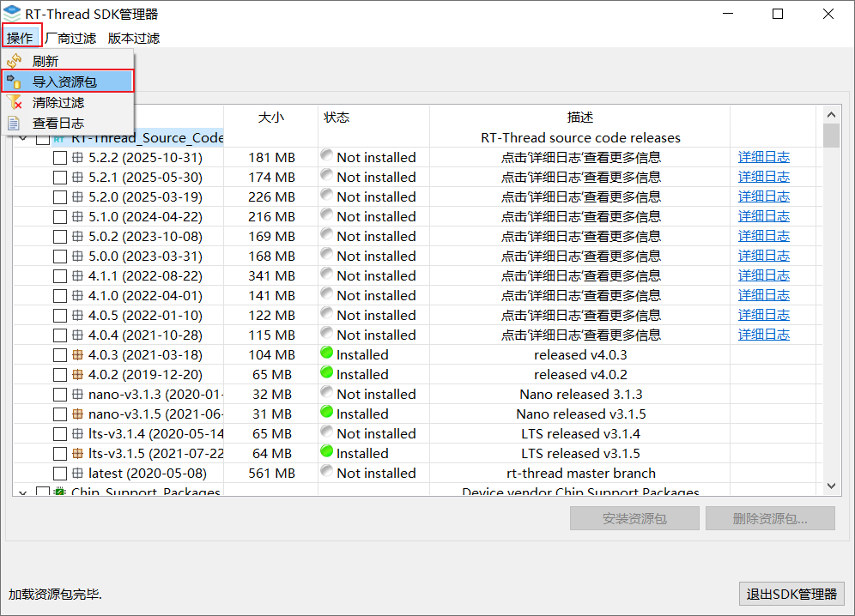Click the green Installed status dot for 4.0.3
855x616 pixels.
326,353
